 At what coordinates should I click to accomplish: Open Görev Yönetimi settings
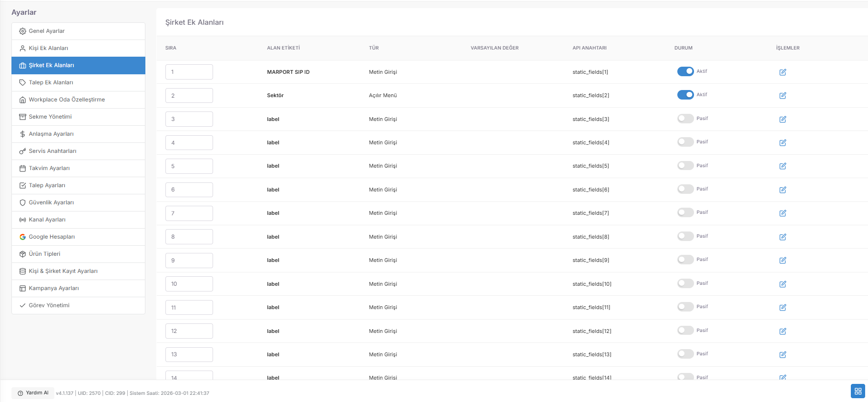point(78,305)
